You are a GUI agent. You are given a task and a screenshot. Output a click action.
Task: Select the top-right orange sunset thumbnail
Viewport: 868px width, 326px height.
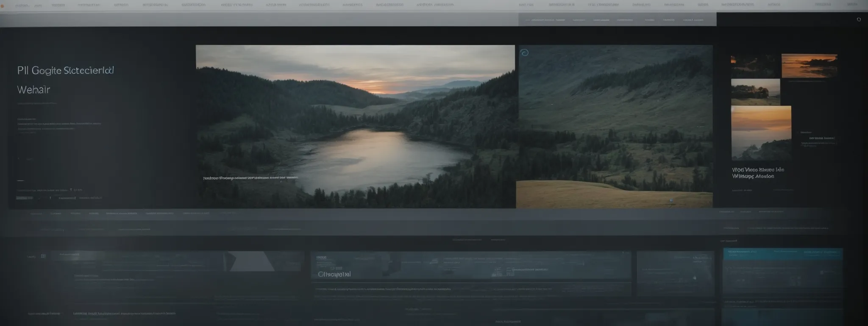809,66
